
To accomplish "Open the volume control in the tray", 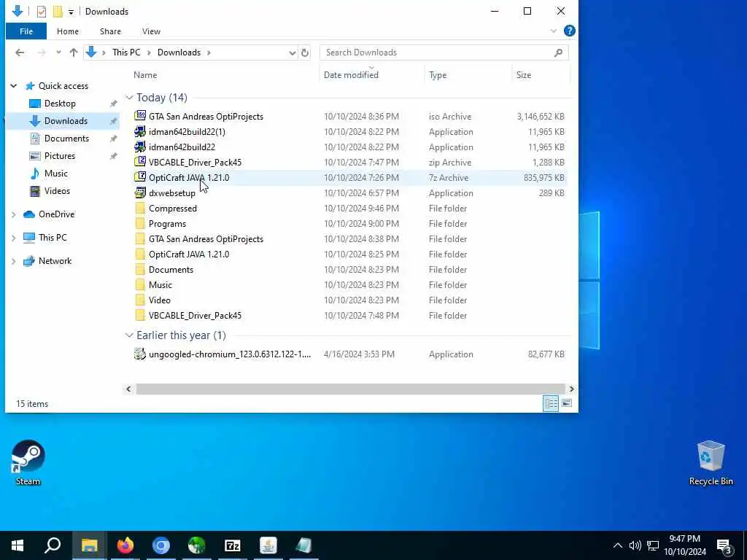I will tap(635, 545).
